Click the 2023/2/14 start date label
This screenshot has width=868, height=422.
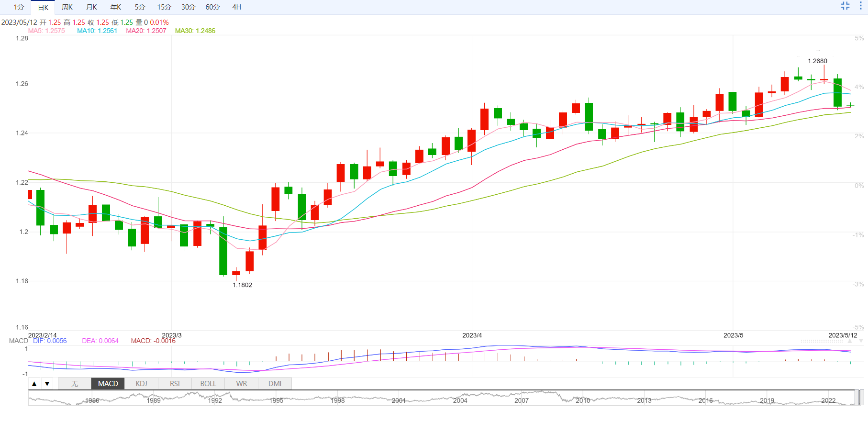pyautogui.click(x=43, y=335)
